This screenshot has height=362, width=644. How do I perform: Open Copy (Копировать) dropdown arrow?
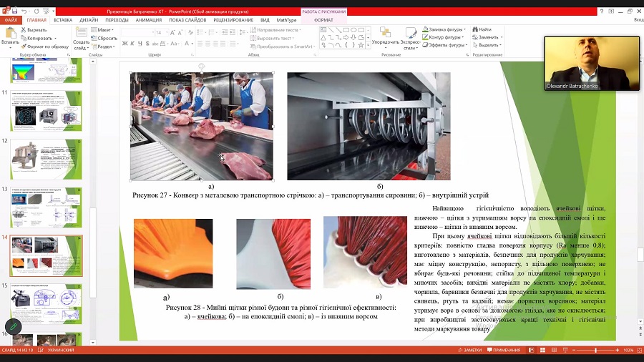pos(55,38)
